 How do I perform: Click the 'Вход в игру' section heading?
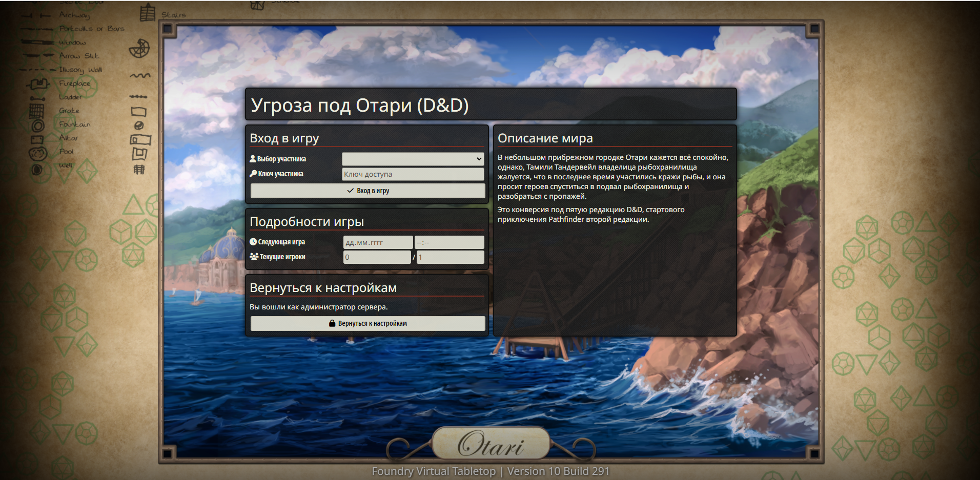click(x=284, y=138)
